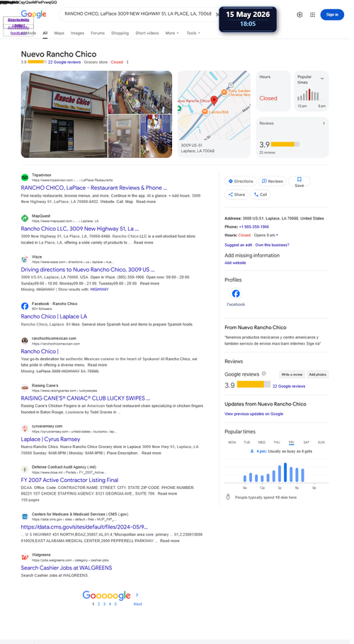Select the All results tab
Image resolution: width=354 pixels, height=644 pixels.
click(x=45, y=33)
